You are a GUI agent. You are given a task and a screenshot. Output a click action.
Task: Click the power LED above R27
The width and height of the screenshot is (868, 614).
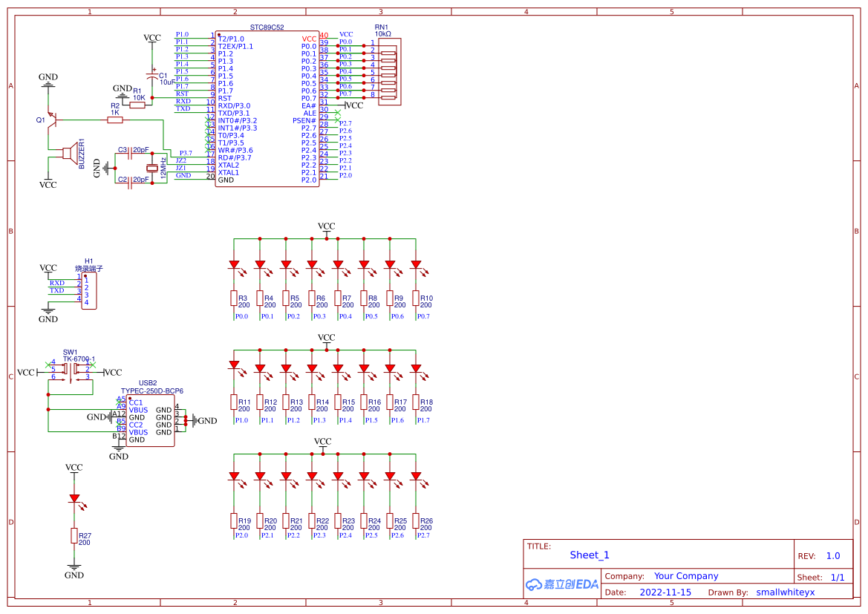74,498
